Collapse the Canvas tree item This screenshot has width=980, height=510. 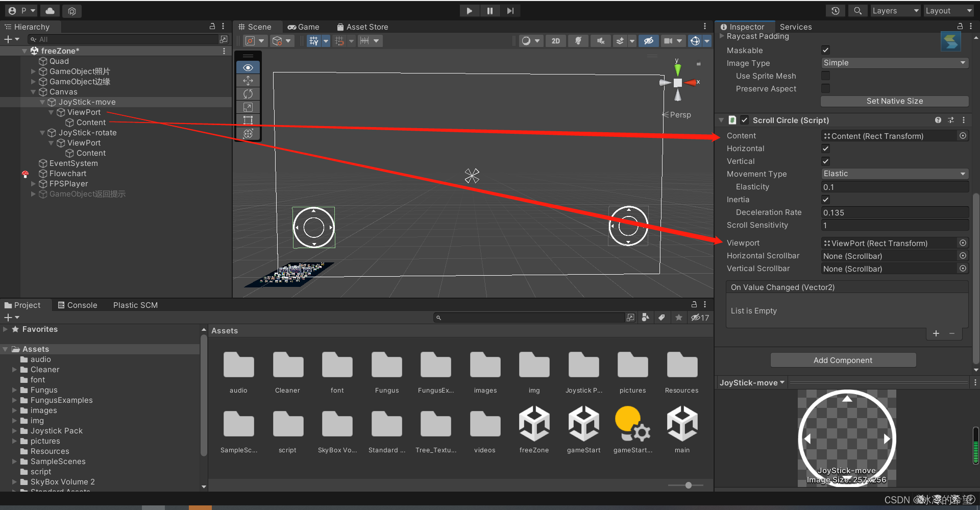click(x=33, y=92)
